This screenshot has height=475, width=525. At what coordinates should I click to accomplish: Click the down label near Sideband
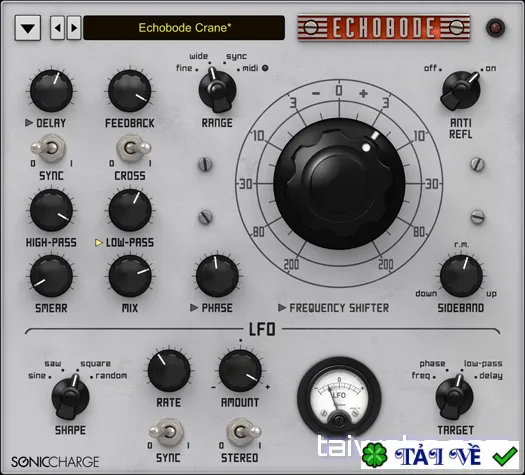coord(426,293)
